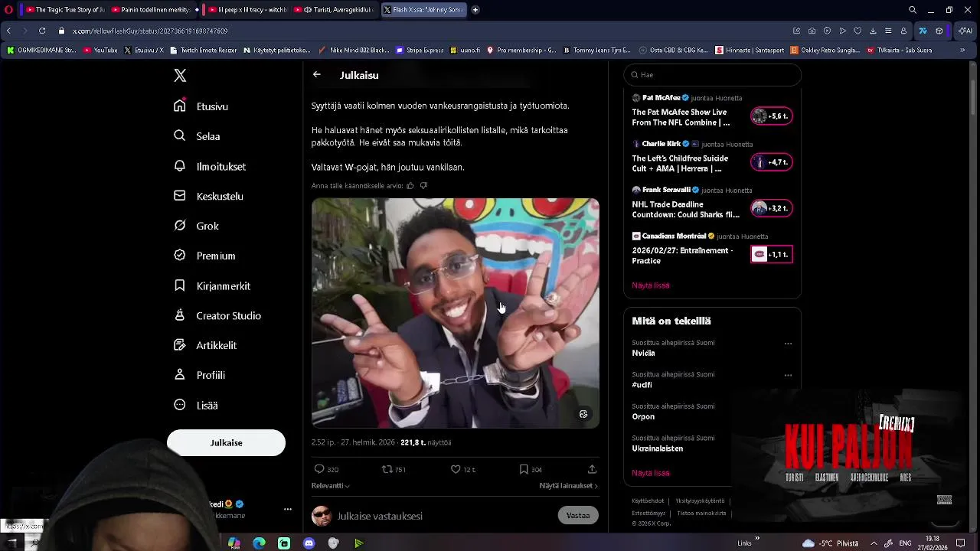Open Opera menu icon

(8, 10)
